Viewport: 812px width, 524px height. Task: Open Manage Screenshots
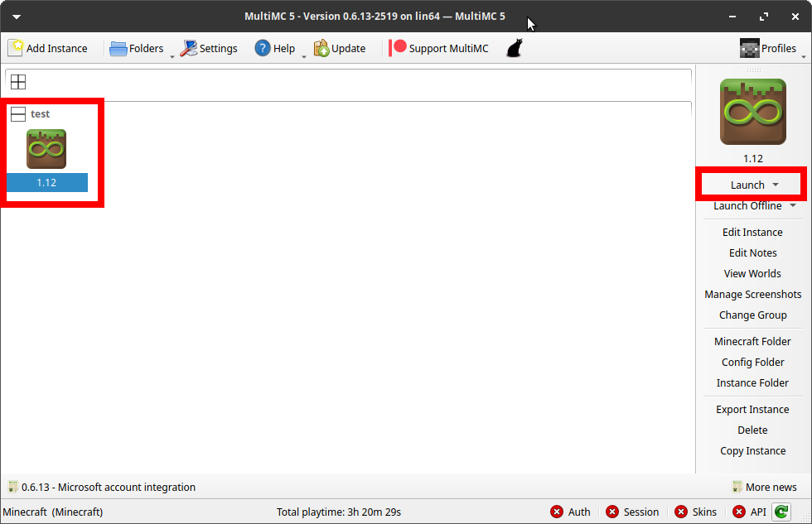[x=752, y=294]
